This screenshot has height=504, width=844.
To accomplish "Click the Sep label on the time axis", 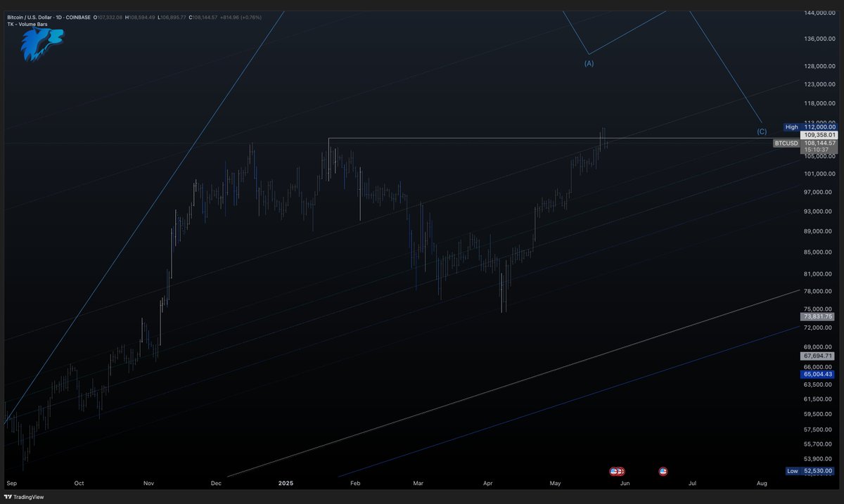I will pos(11,484).
